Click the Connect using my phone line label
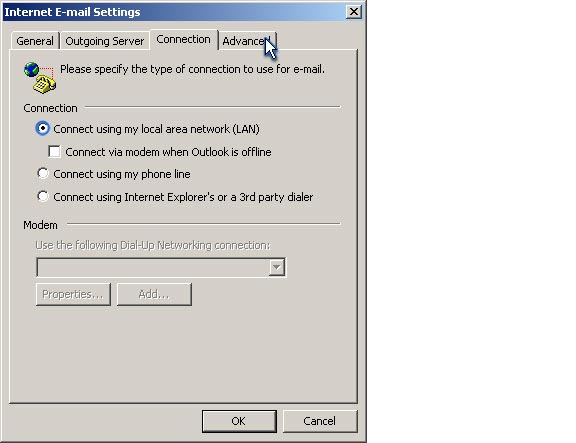 (122, 174)
